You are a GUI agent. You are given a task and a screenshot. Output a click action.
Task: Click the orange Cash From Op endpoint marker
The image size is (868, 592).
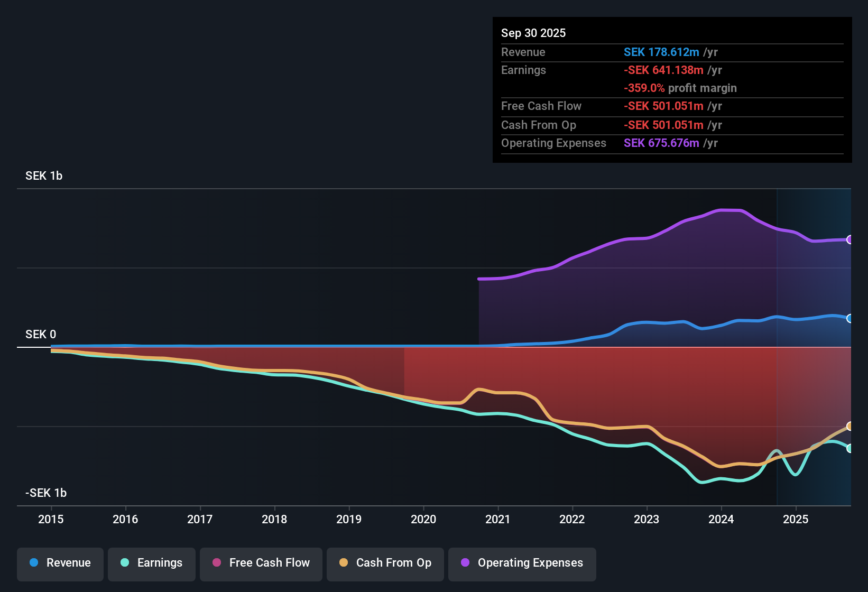pos(850,426)
